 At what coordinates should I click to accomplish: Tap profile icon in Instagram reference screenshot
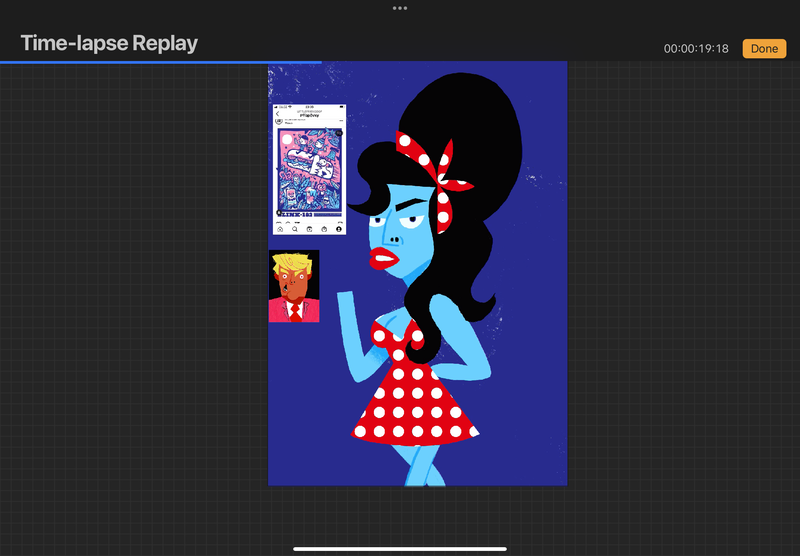(337, 229)
